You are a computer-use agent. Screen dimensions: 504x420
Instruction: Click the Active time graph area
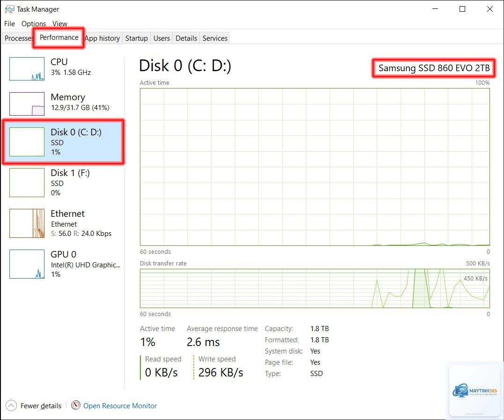click(x=314, y=167)
